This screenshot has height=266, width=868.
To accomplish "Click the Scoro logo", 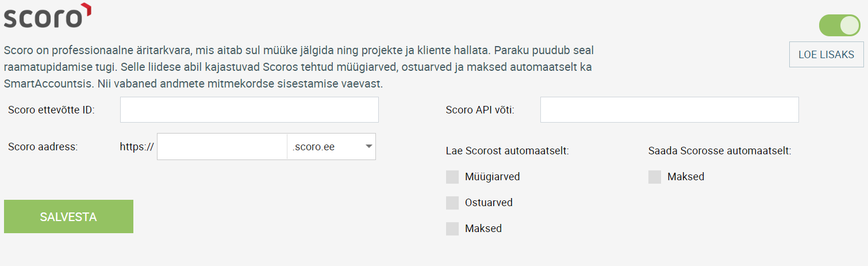I will pyautogui.click(x=48, y=16).
